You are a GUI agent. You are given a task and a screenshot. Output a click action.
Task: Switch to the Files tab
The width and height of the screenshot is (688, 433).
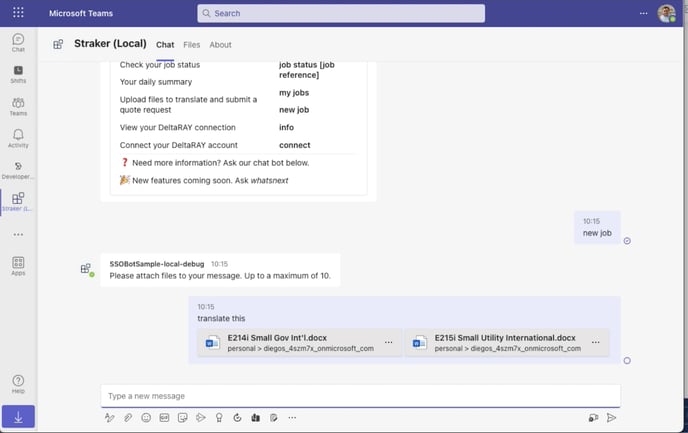click(x=191, y=45)
